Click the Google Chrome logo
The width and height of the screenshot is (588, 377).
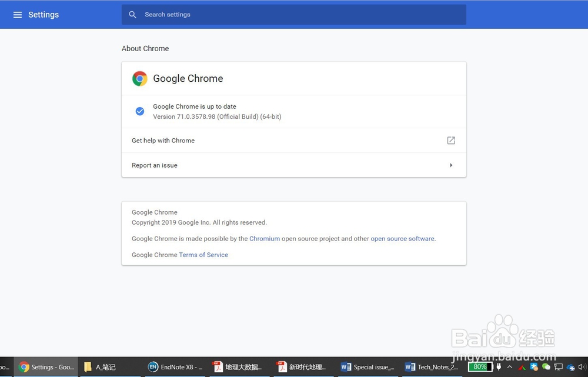(139, 78)
